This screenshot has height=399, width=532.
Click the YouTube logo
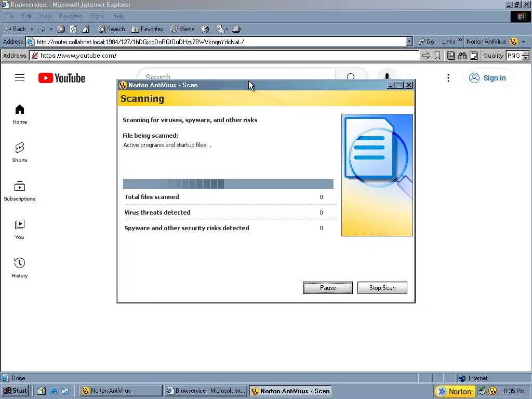click(62, 78)
